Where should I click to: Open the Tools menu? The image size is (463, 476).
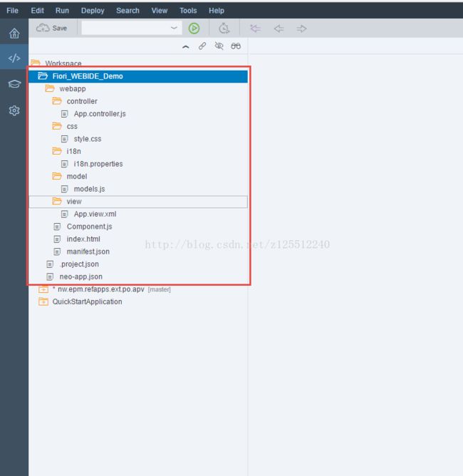pyautogui.click(x=188, y=11)
